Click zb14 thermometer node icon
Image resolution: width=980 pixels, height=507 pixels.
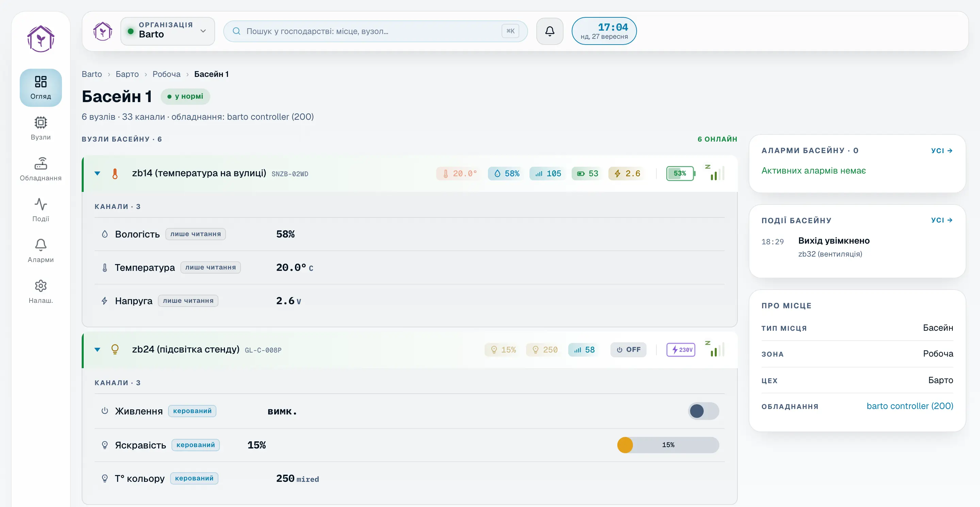click(115, 174)
